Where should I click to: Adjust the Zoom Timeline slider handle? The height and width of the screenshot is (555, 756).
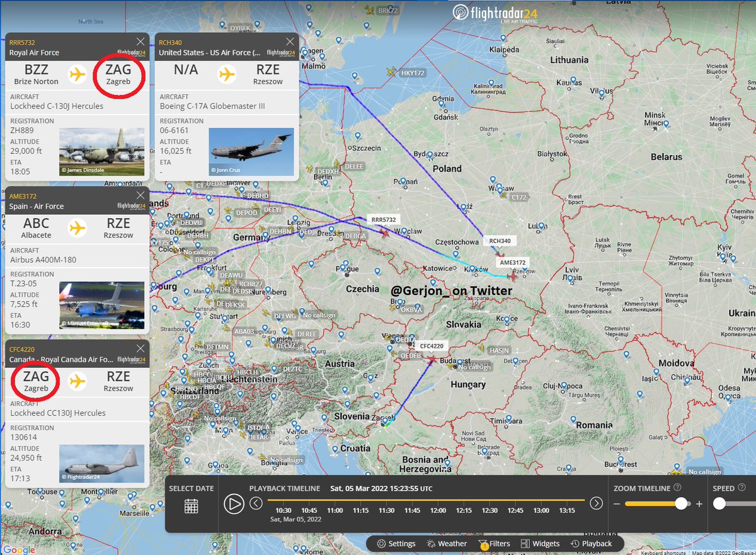point(680,503)
